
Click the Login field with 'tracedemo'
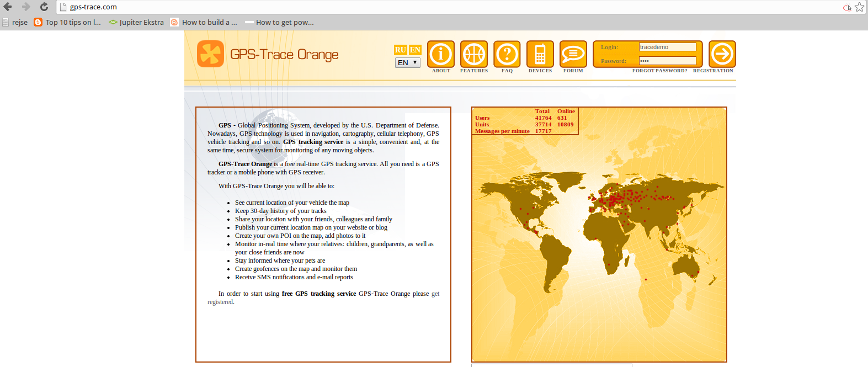pyautogui.click(x=668, y=47)
